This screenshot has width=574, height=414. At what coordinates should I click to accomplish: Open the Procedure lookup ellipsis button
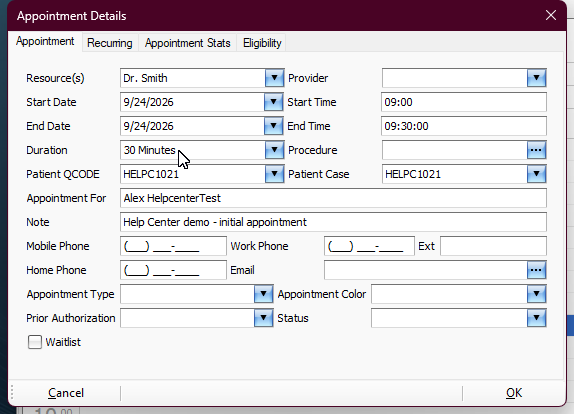536,150
